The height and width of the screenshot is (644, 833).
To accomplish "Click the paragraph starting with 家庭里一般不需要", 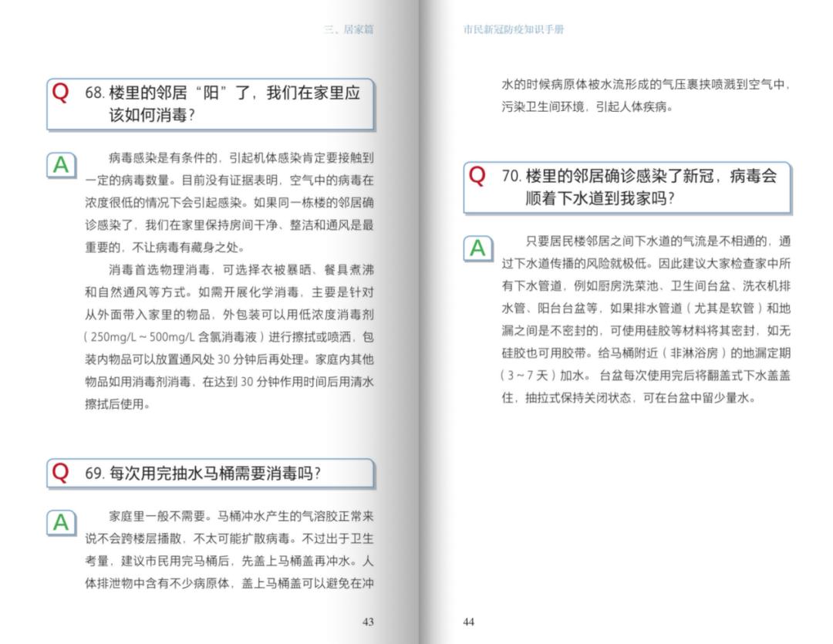I will tap(229, 549).
